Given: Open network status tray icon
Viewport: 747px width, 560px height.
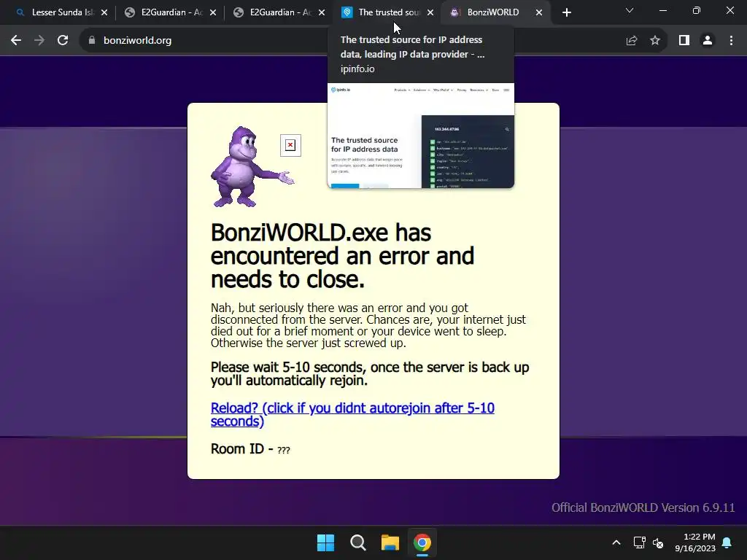Looking at the screenshot, I should [639, 542].
